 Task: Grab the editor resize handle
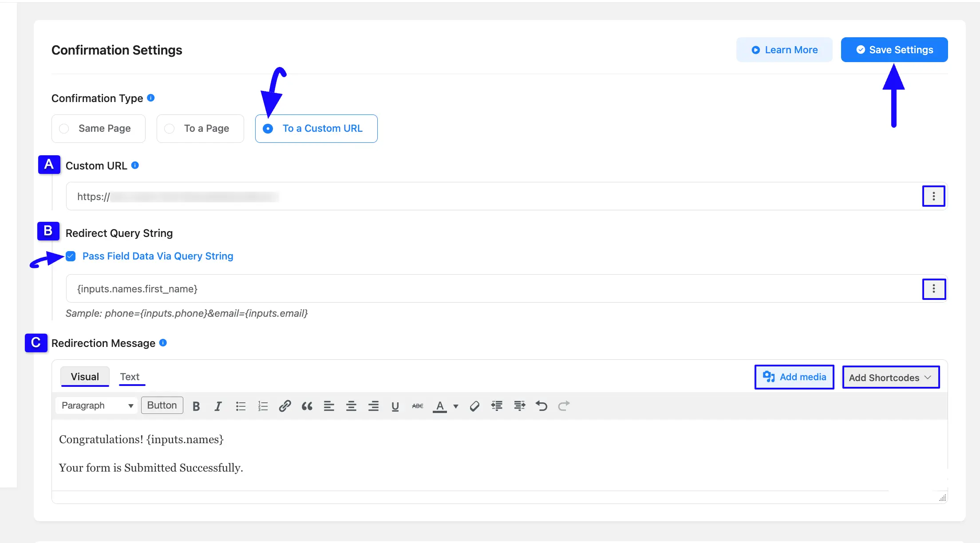tap(942, 498)
